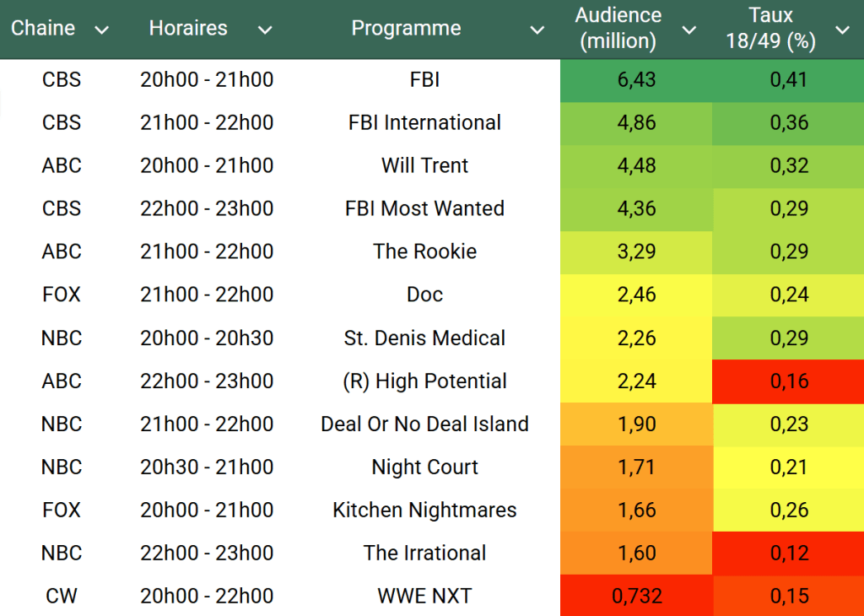Select the red 0,12 taux cell

[x=788, y=554]
